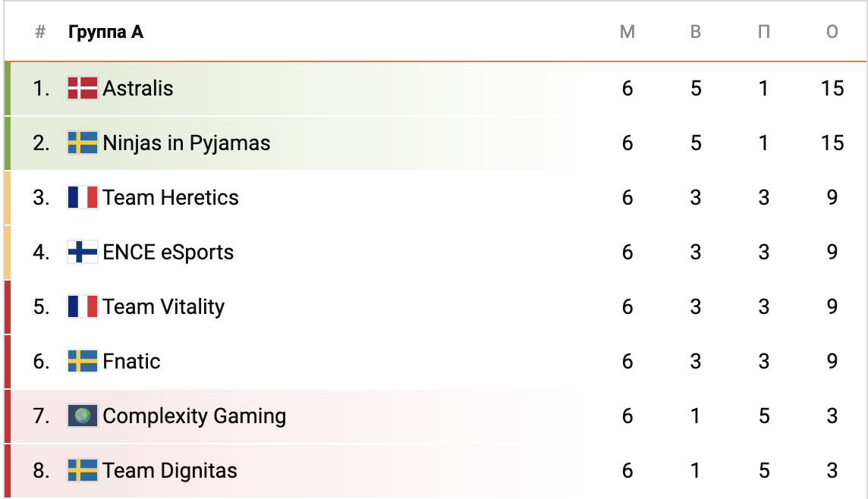868x499 pixels.
Task: Click the Sweden flag beside Ninjas in Pyjamas
Action: click(x=83, y=143)
